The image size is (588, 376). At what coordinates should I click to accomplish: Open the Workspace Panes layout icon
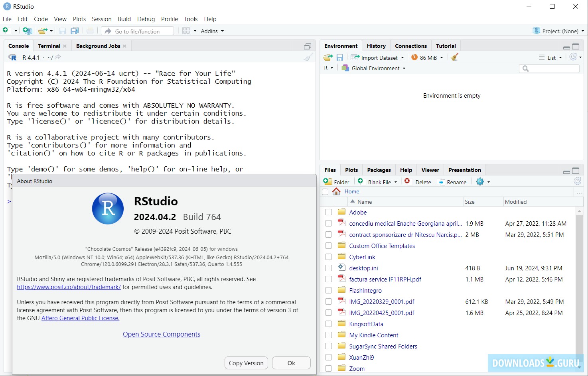(x=187, y=31)
